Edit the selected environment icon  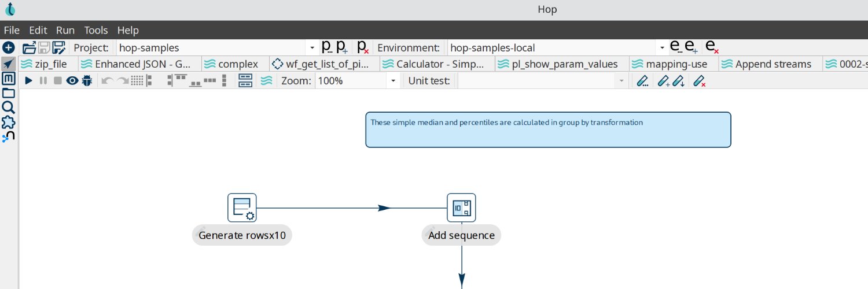coord(676,47)
